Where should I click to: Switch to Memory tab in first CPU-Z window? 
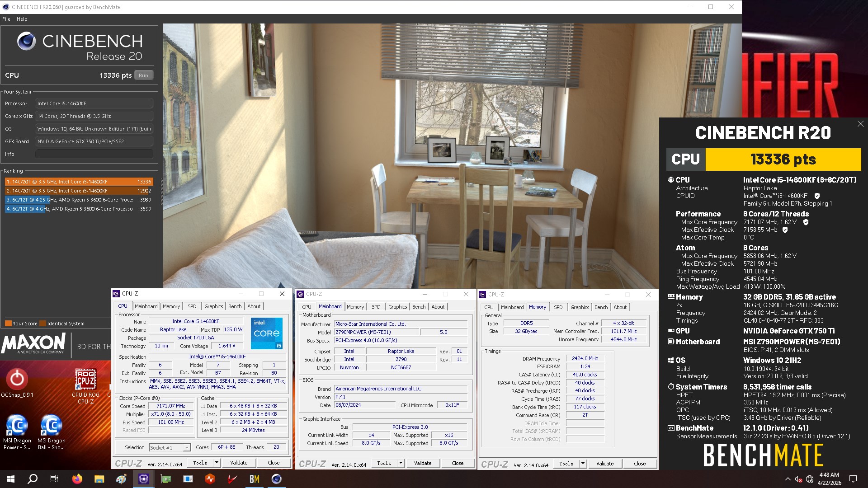(x=171, y=306)
